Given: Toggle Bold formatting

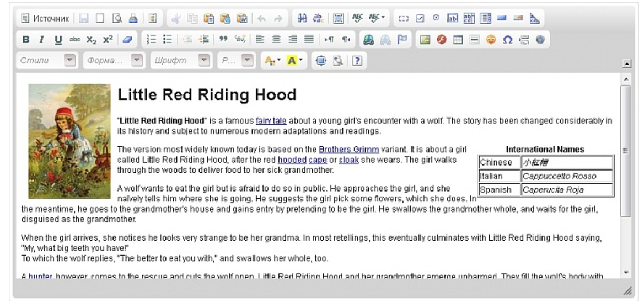Looking at the screenshot, I should 26,40.
